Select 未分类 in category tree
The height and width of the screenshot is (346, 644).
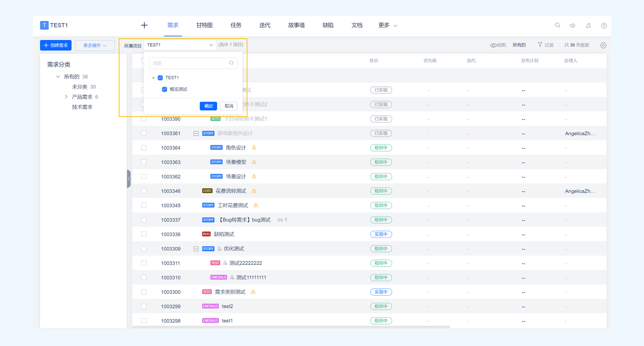pos(80,87)
